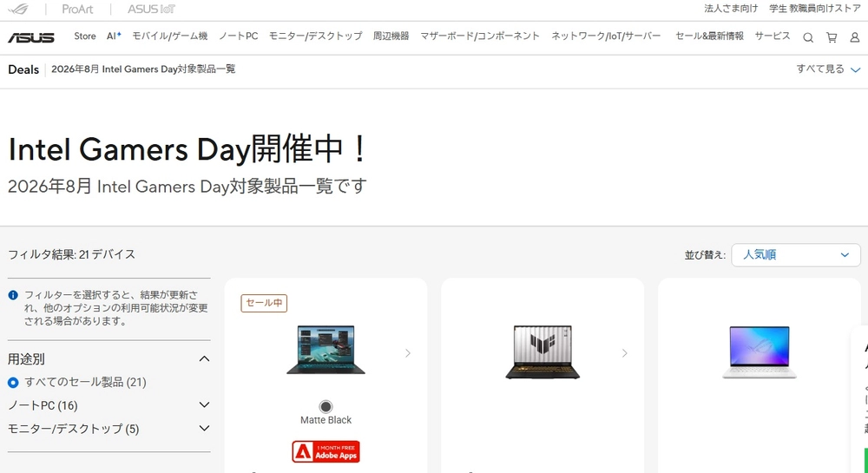Click フィルタ結果: 21 デバイス text

click(71, 254)
